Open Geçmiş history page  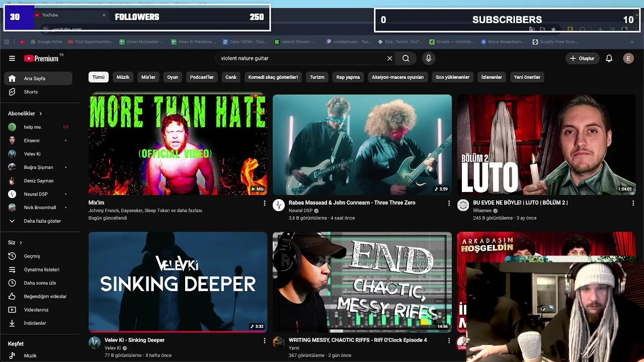[38, 256]
